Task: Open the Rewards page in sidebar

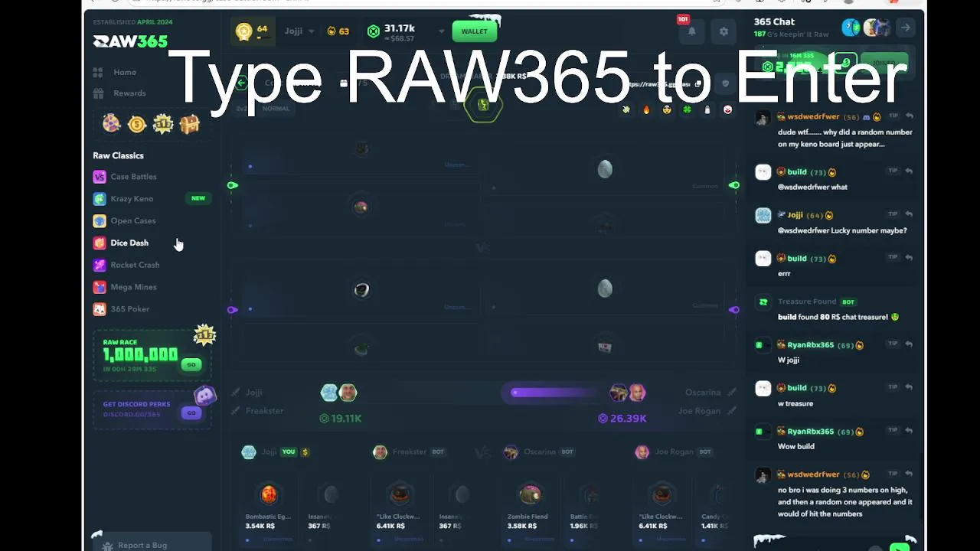Action: click(129, 93)
